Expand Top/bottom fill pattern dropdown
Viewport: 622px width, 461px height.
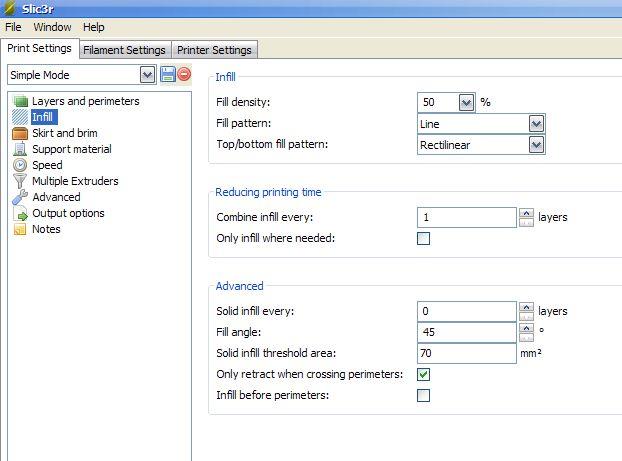tap(536, 145)
